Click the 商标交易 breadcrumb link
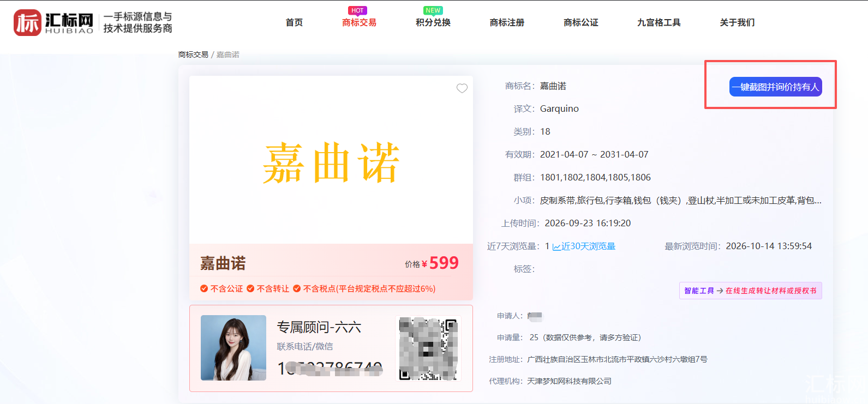 (x=193, y=55)
